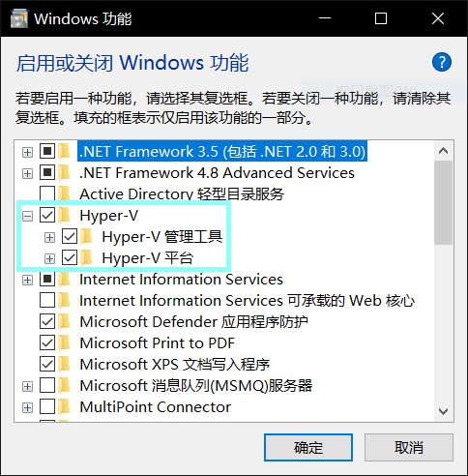Click the blue help question mark icon
Image resolution: width=468 pixels, height=476 pixels.
point(442,62)
